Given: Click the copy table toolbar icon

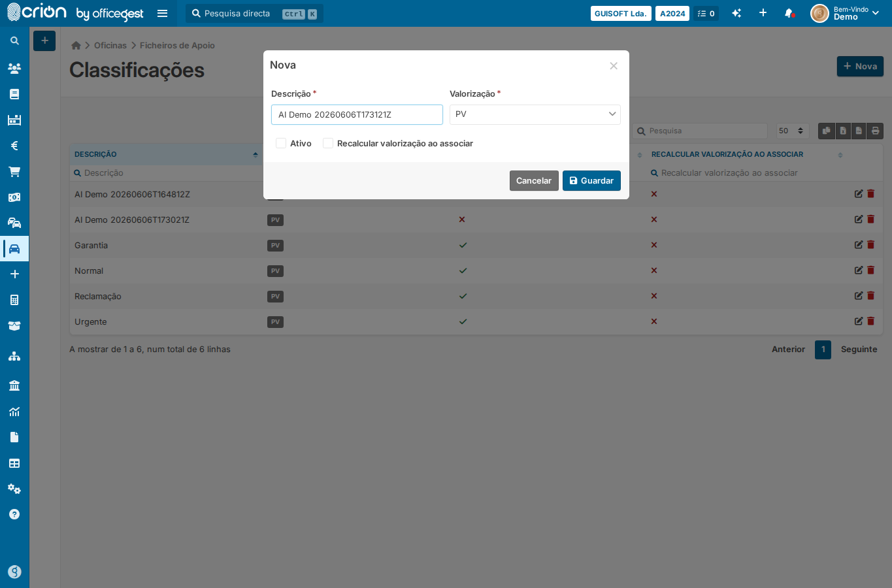Looking at the screenshot, I should [x=827, y=131].
